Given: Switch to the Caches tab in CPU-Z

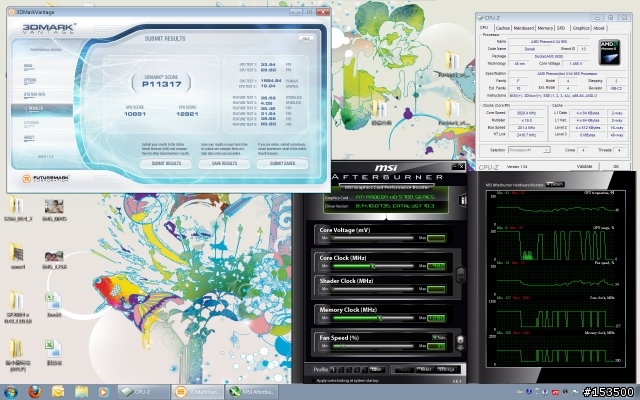Looking at the screenshot, I should click(502, 28).
